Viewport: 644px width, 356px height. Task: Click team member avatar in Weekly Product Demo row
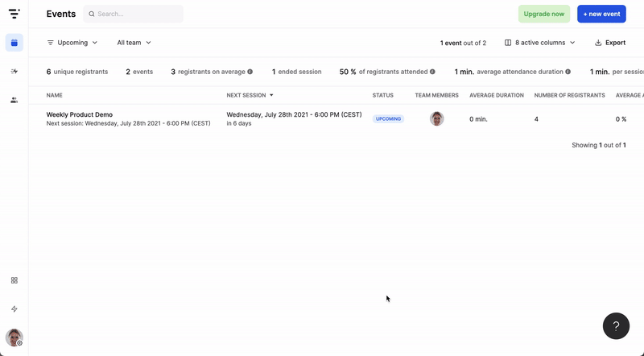(x=436, y=119)
